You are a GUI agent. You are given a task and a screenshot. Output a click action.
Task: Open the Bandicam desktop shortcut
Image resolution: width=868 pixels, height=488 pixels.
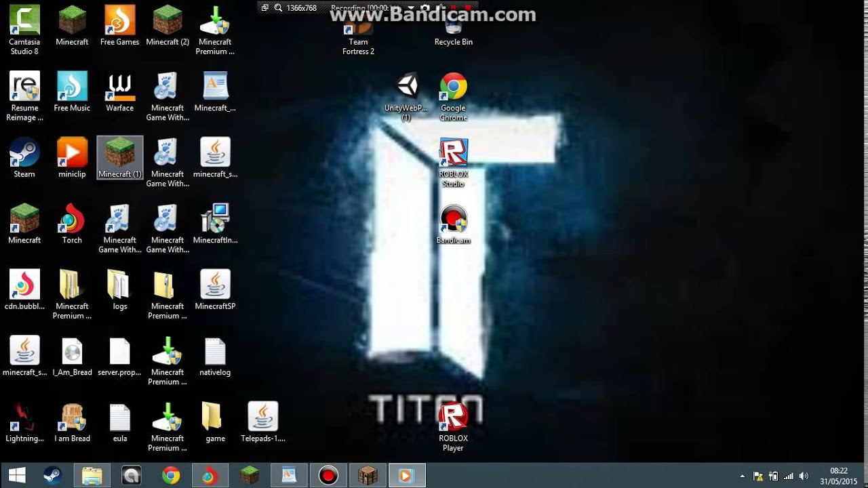(x=453, y=224)
